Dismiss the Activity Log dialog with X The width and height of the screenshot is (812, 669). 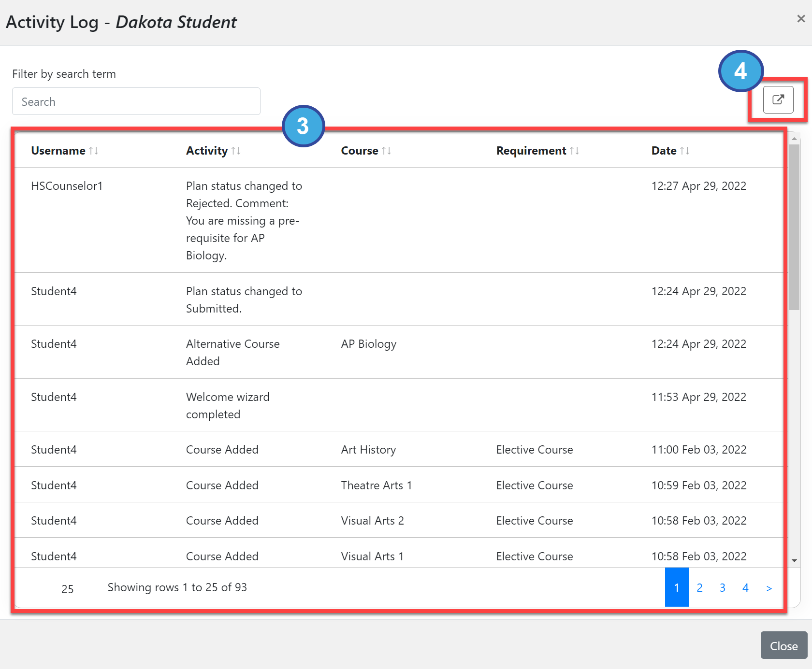(801, 19)
